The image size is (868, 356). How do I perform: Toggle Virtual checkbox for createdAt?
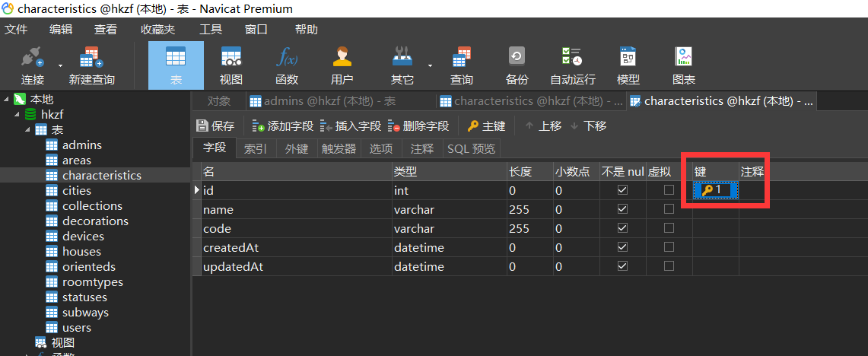[x=669, y=247]
